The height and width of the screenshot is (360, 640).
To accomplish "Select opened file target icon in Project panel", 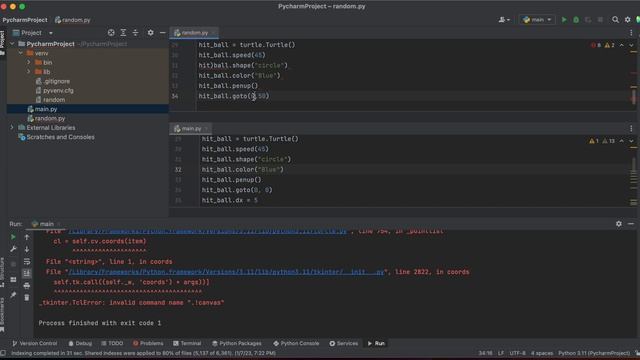I will [x=111, y=33].
